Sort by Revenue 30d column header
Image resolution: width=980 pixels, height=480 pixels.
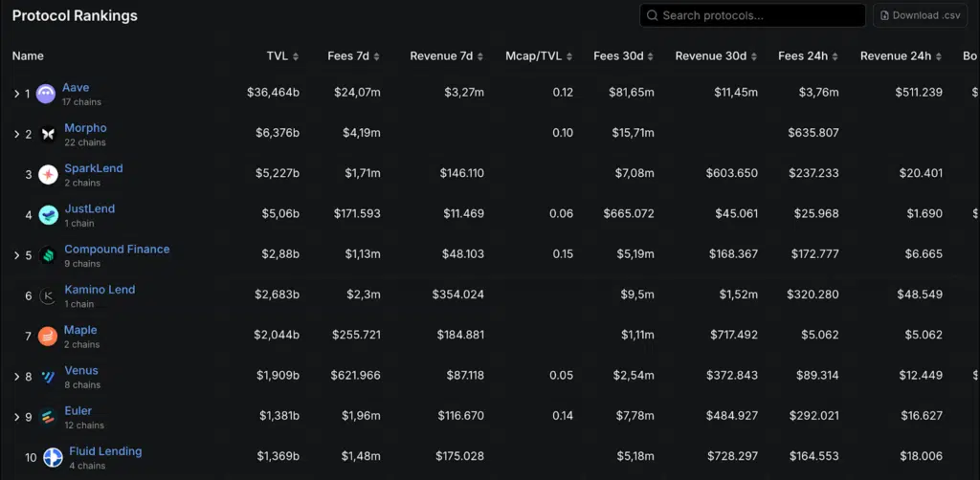tap(716, 56)
